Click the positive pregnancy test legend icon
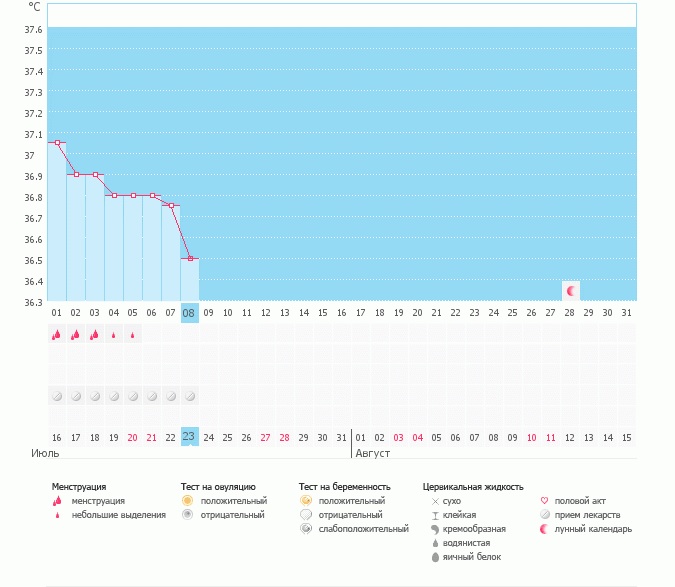The width and height of the screenshot is (675, 587). pyautogui.click(x=306, y=500)
